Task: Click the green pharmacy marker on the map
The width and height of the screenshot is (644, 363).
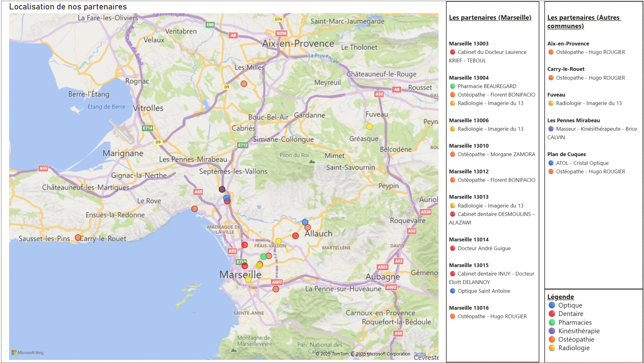Action: click(x=264, y=257)
